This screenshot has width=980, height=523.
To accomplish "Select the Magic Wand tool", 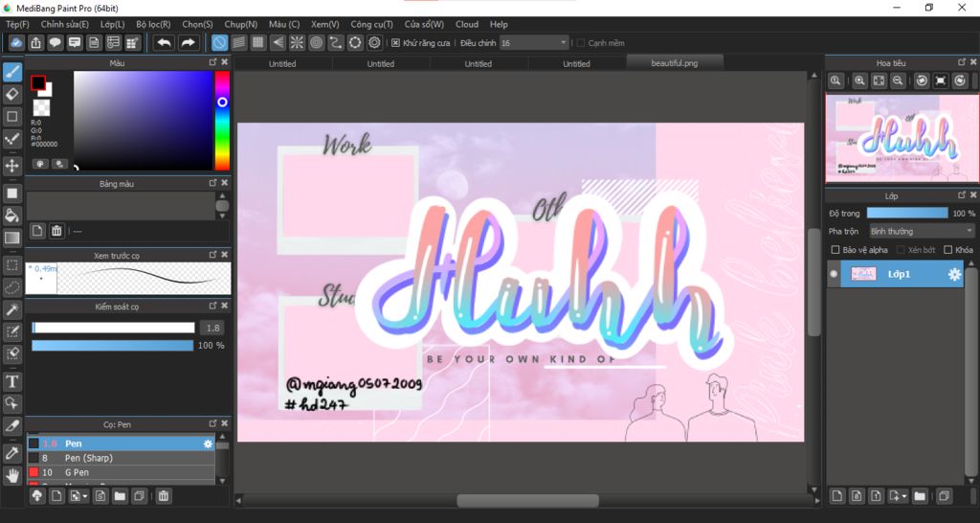I will point(11,309).
